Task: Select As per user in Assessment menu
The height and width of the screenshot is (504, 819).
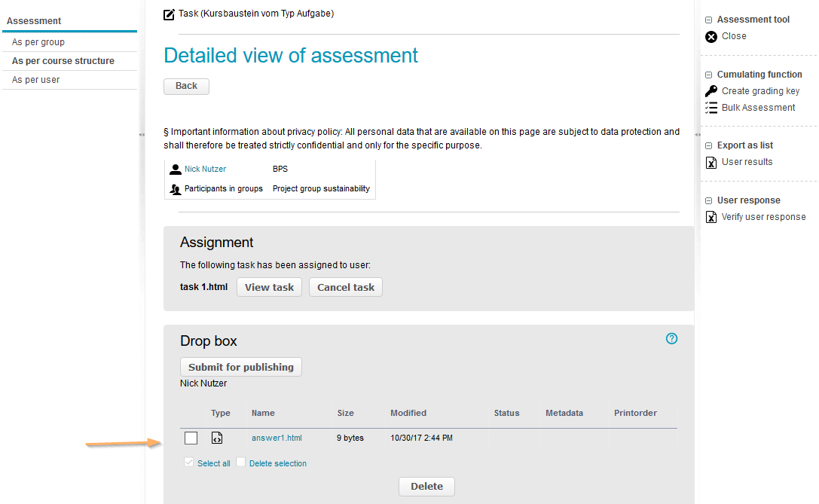Action: [36, 80]
